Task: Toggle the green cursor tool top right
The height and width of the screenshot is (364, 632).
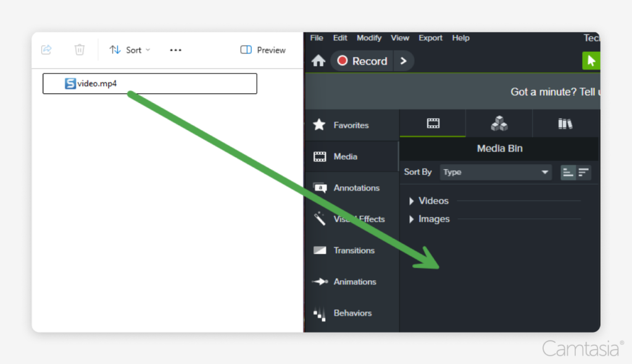Action: tap(591, 60)
